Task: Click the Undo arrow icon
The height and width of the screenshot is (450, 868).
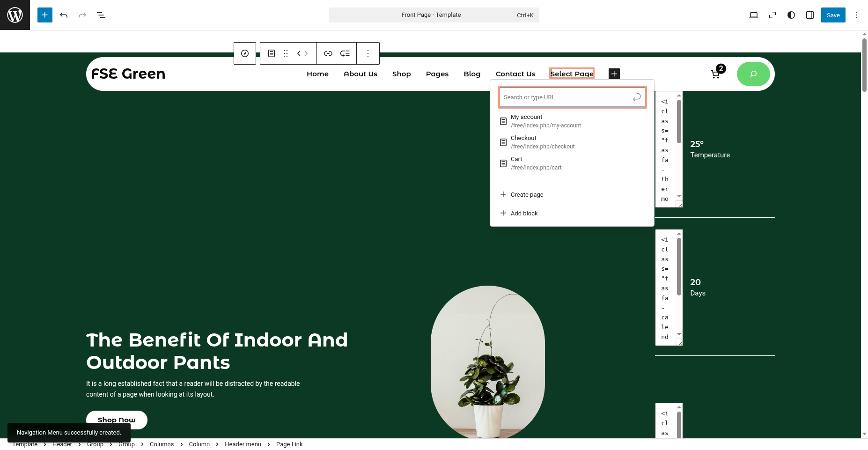Action: coord(64,15)
